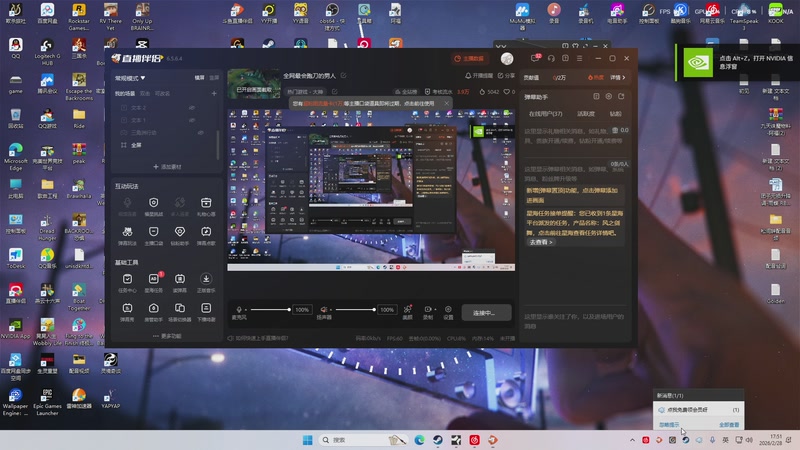Open the 正版音乐 download tool

[206, 283]
